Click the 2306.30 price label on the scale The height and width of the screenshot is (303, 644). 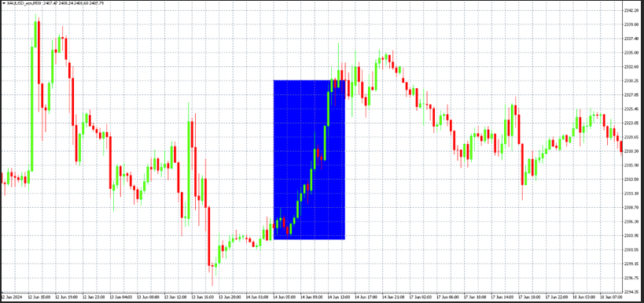(x=631, y=222)
